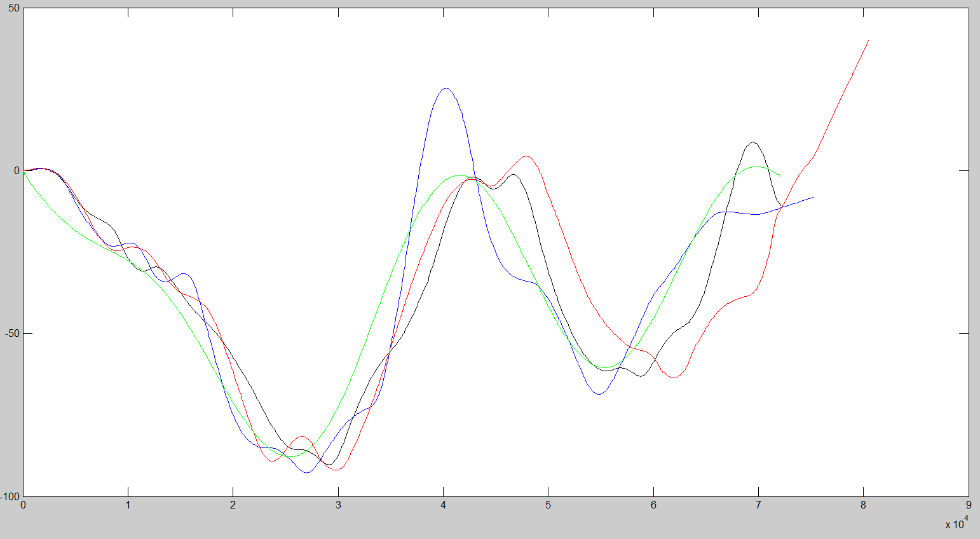
Task: Click the blue curve's highest peak
Action: pyautogui.click(x=446, y=88)
